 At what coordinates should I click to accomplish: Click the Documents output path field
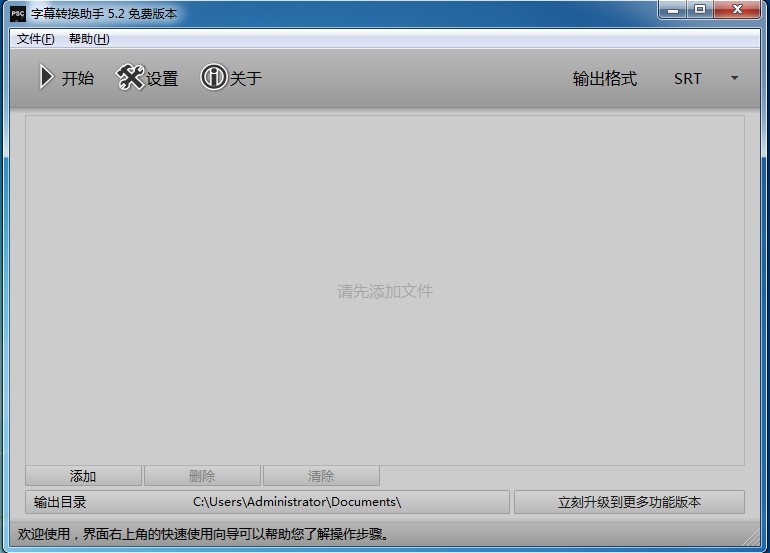297,502
